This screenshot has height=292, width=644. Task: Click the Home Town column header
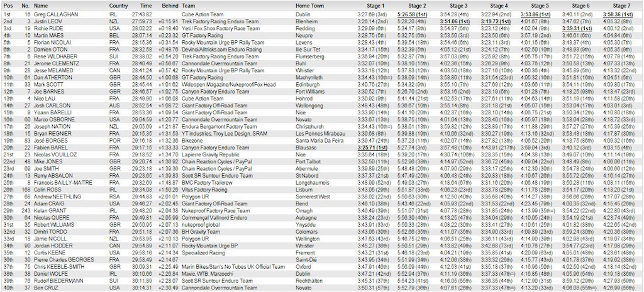point(309,6)
